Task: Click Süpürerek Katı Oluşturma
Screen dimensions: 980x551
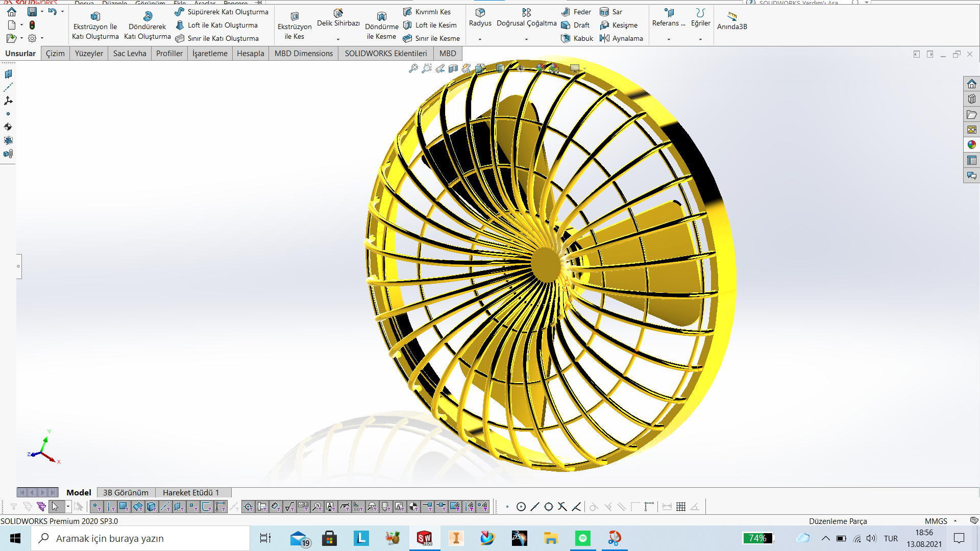Action: click(222, 12)
